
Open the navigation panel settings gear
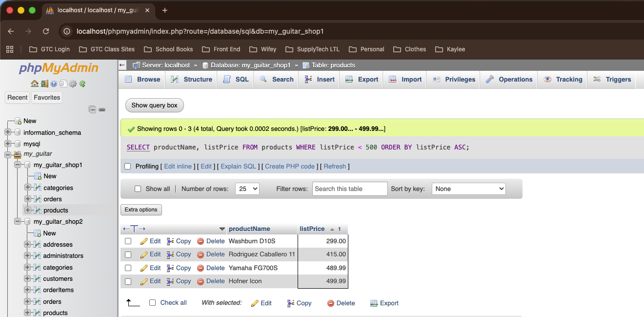[73, 84]
